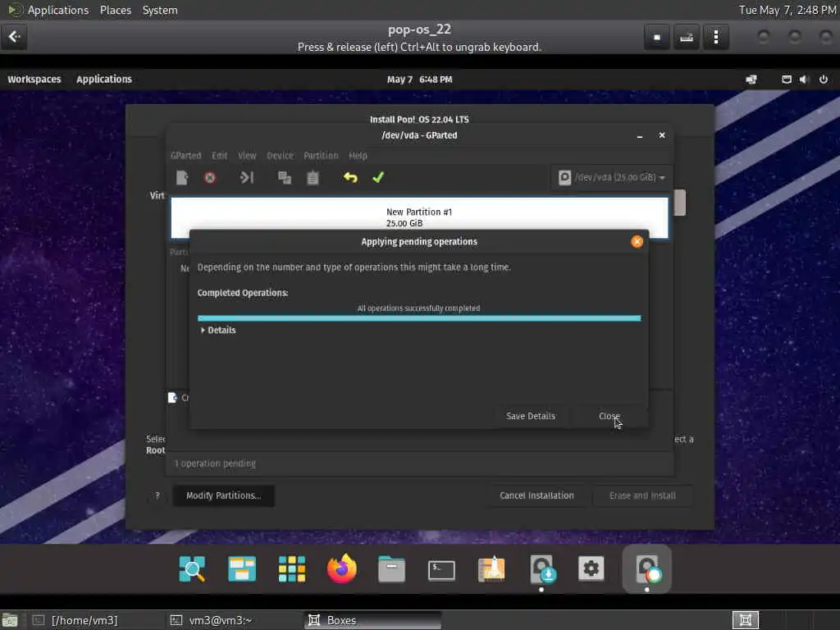Click the Boxes back arrow button
840x630 pixels.
coord(14,37)
